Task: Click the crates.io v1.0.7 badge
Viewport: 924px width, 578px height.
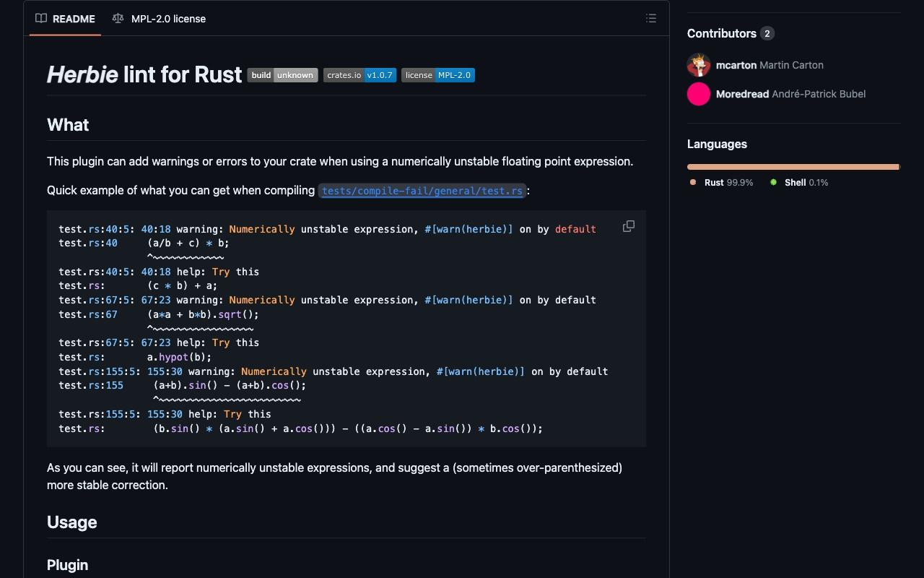Action: (359, 75)
